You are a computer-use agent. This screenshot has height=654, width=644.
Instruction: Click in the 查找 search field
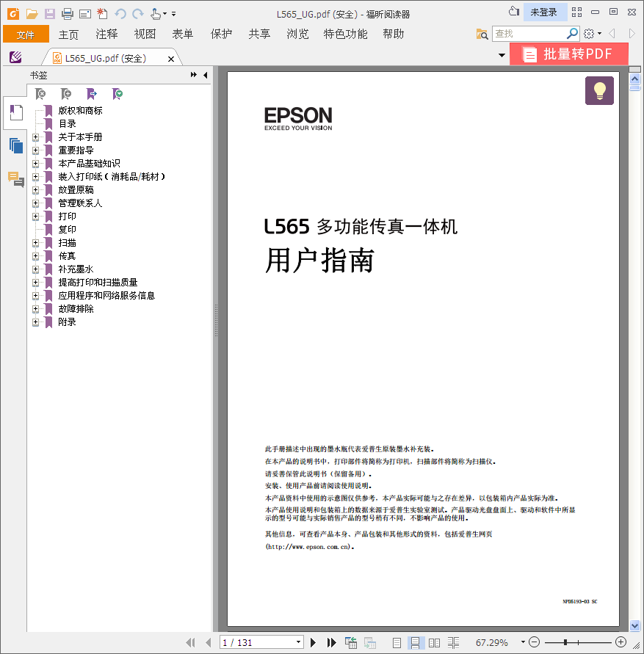click(529, 33)
